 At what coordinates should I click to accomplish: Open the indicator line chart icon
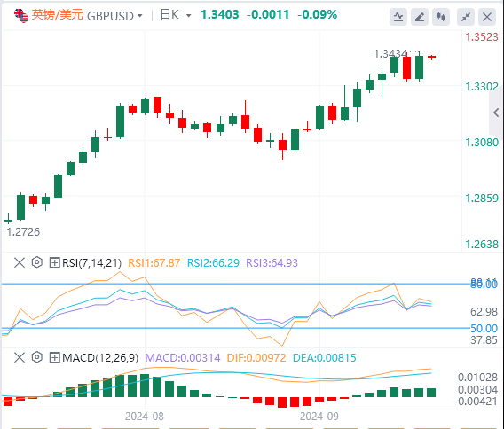click(398, 17)
